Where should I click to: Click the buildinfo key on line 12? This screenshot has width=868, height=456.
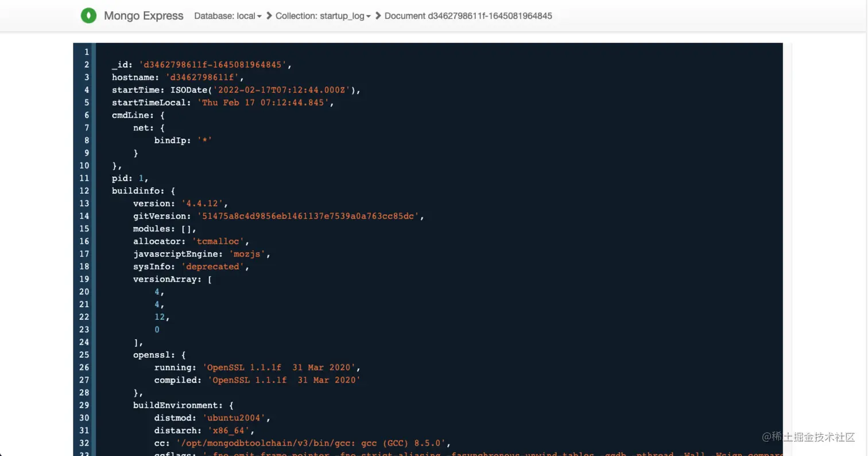point(135,191)
